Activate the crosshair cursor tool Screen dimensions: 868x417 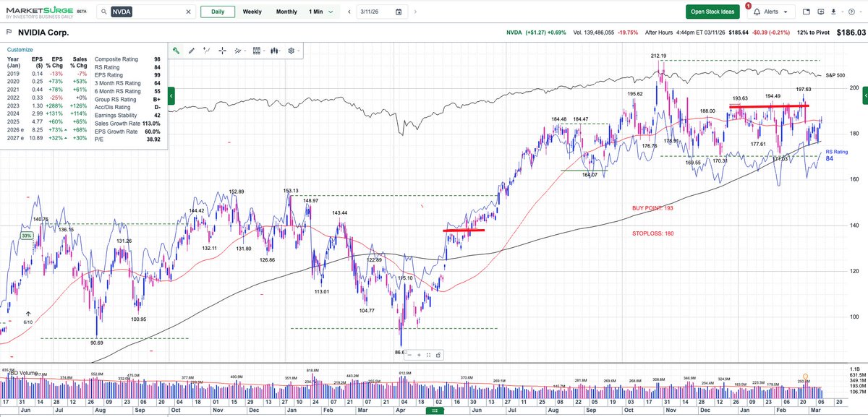click(222, 51)
